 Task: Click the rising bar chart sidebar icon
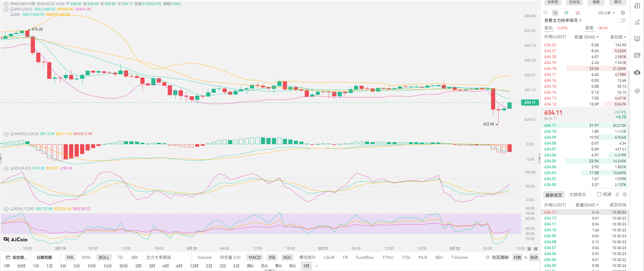[x=637, y=23]
